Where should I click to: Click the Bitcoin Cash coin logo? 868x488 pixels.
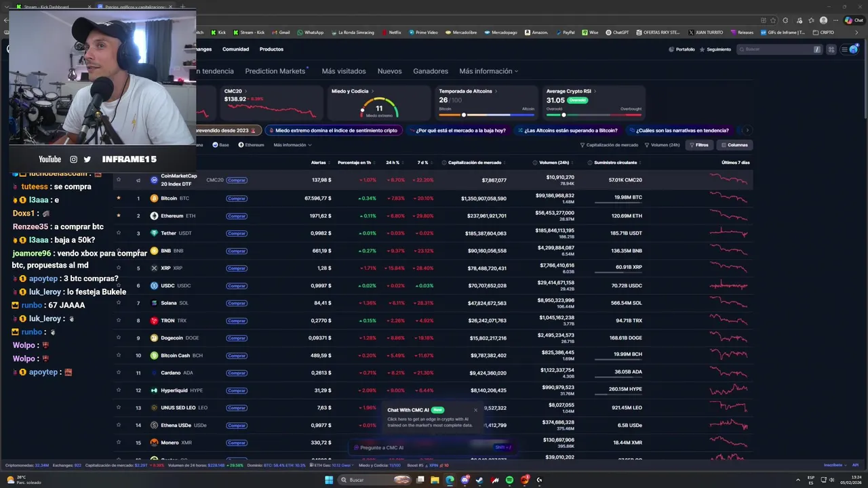154,355
